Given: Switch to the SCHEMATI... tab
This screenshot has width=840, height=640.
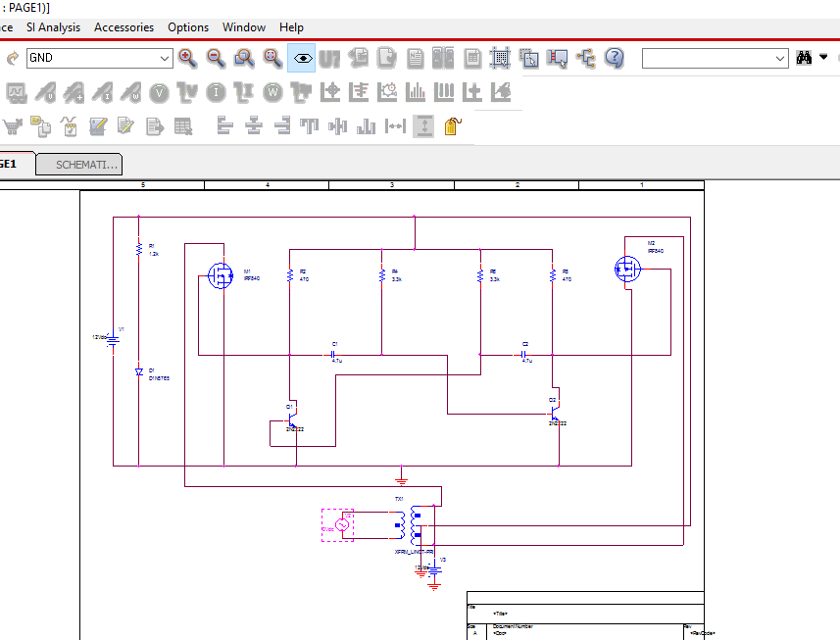Looking at the screenshot, I should click(x=78, y=165).
